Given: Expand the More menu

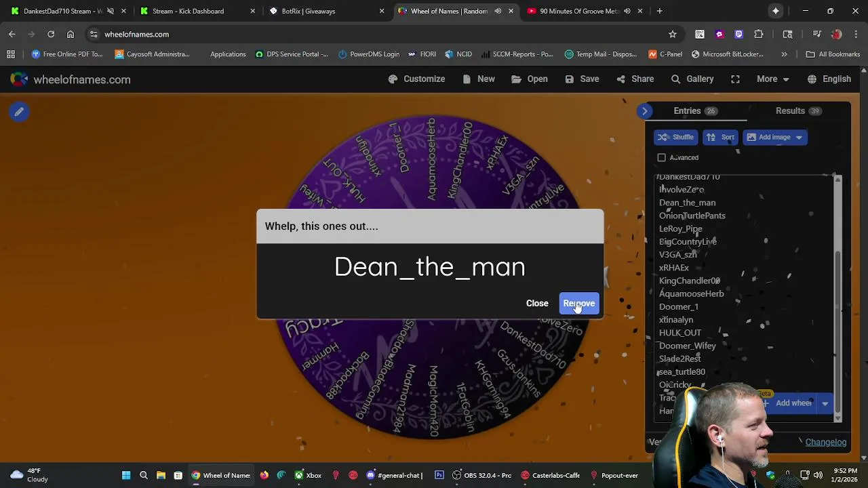Looking at the screenshot, I should pos(772,79).
